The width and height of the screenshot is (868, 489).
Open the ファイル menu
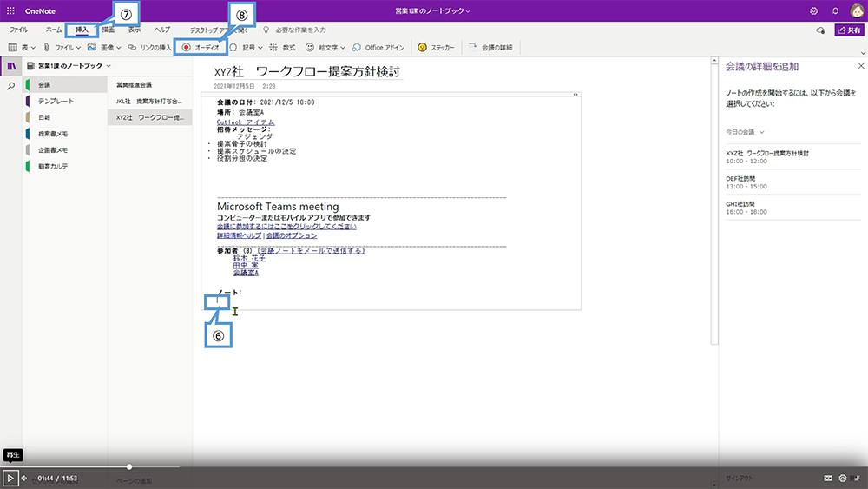(x=19, y=30)
